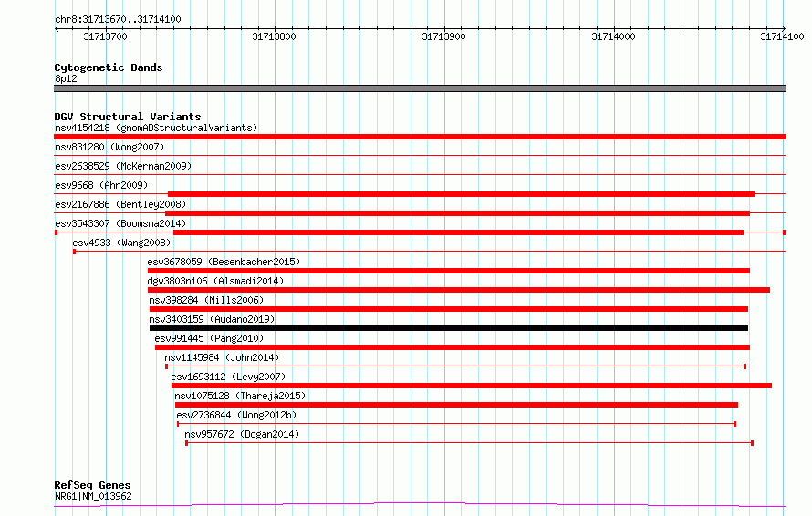
Task: Click the red bar of esv3543307
Action: pyautogui.click(x=458, y=232)
